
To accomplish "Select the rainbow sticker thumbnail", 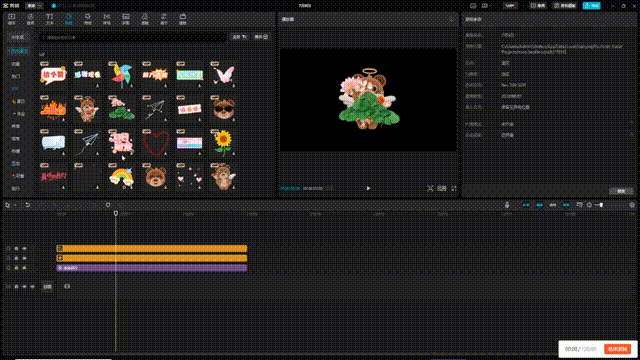I will (121, 177).
